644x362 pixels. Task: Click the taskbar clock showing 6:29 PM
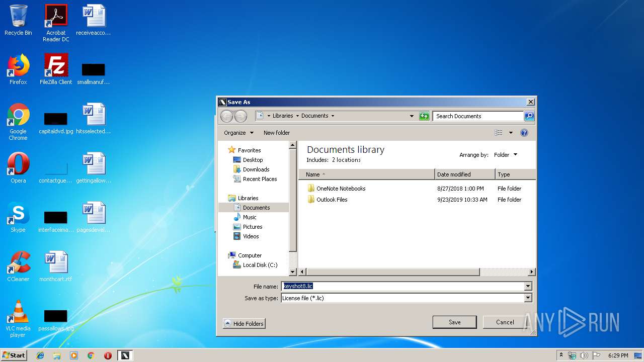click(x=618, y=355)
